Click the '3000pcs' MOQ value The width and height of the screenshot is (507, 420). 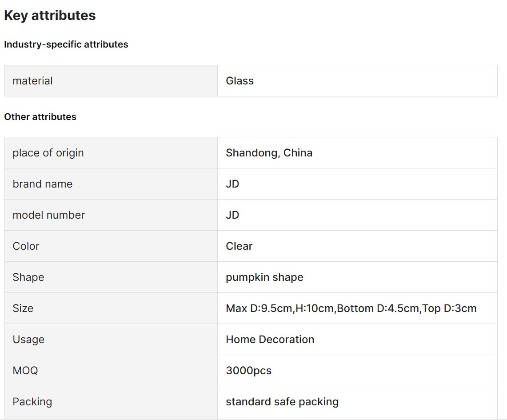point(248,371)
